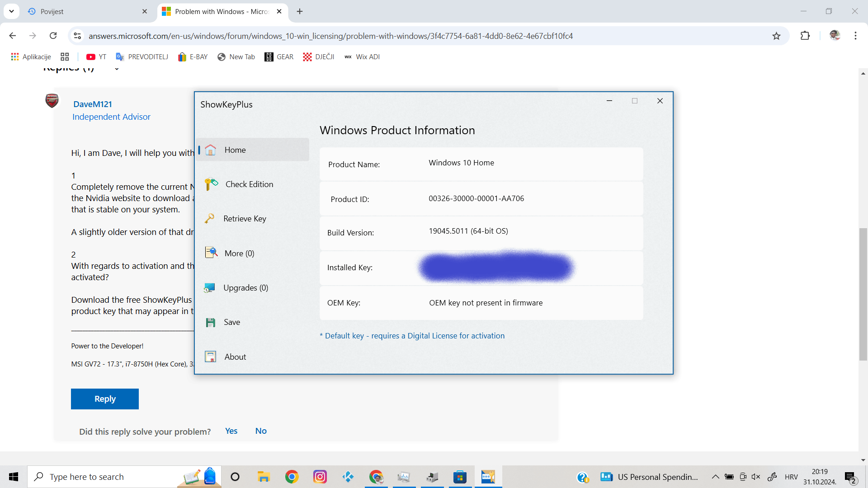Switch HRV keyboard language indicator

pyautogui.click(x=791, y=477)
